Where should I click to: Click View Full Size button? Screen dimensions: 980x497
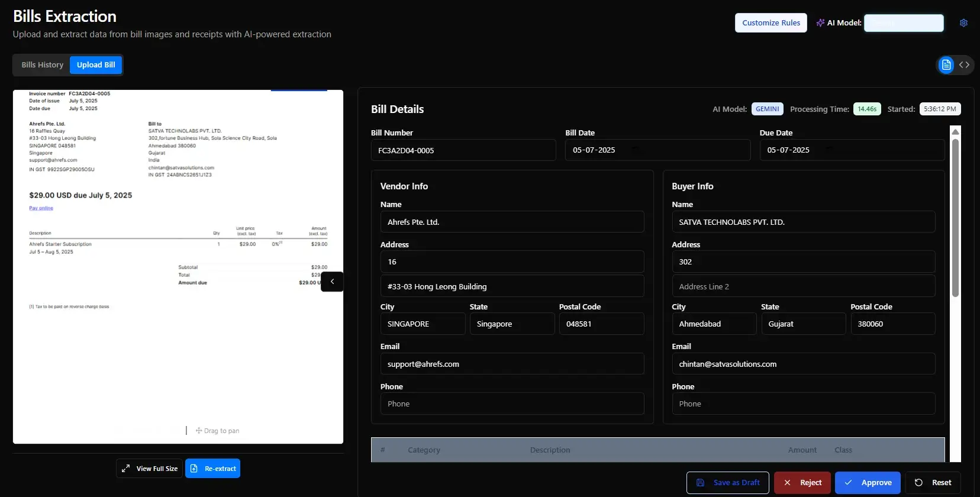click(149, 469)
